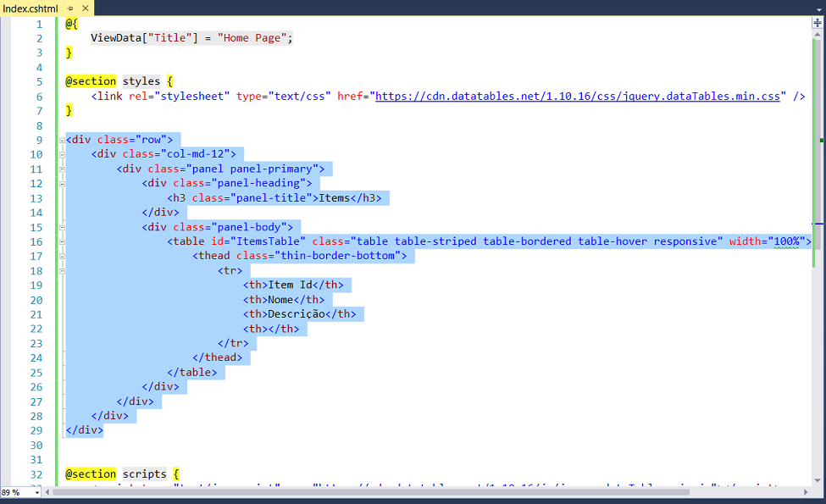Click line number 20 in the gutter

(x=36, y=300)
